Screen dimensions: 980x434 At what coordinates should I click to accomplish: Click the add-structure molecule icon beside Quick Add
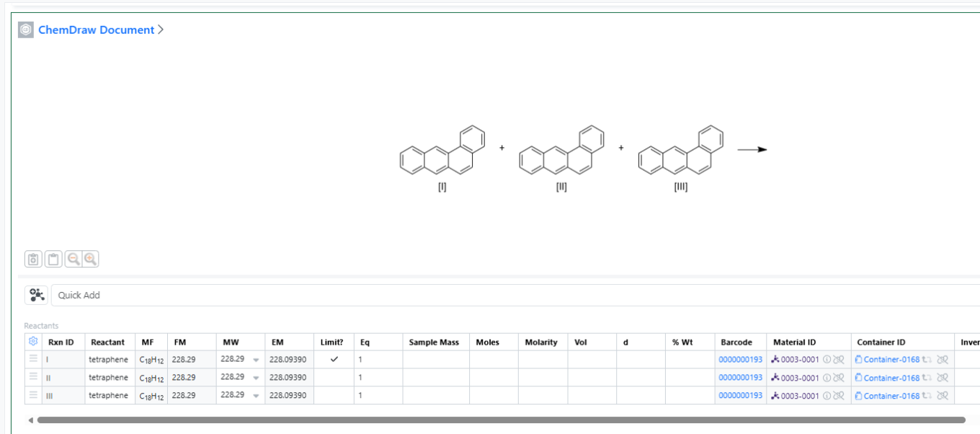tap(36, 295)
